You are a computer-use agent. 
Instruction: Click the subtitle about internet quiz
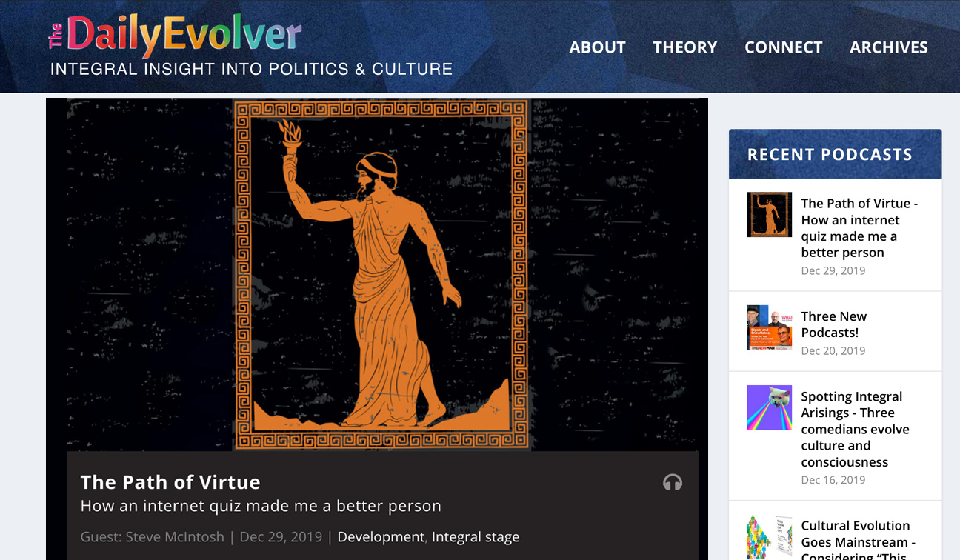point(261,506)
